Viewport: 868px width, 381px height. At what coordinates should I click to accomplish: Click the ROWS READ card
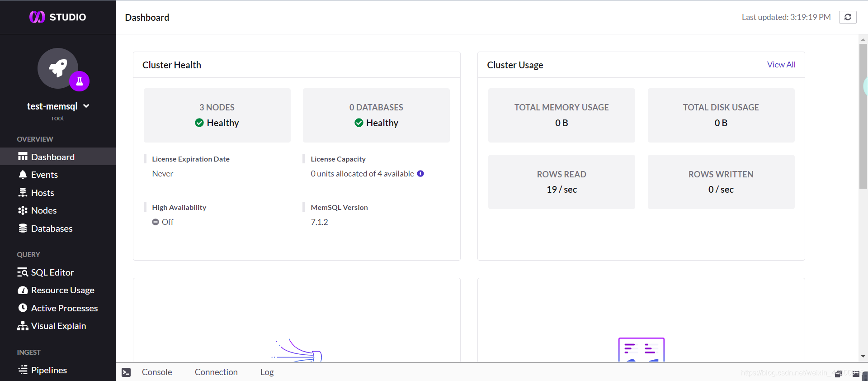coord(561,182)
